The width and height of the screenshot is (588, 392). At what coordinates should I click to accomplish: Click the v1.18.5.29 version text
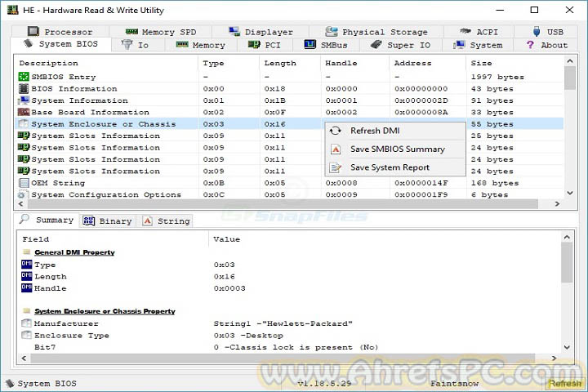pos(324,383)
